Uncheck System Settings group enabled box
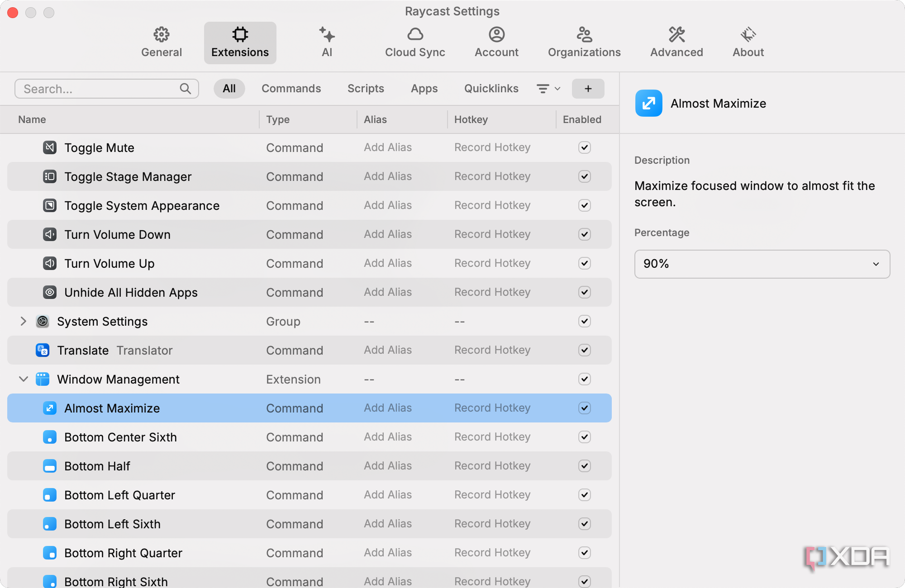The image size is (905, 588). (x=585, y=321)
